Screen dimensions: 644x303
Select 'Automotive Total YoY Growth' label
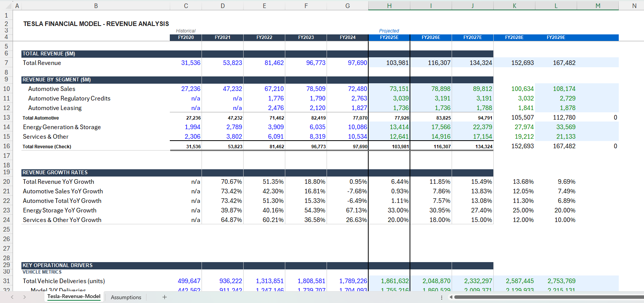coord(62,201)
